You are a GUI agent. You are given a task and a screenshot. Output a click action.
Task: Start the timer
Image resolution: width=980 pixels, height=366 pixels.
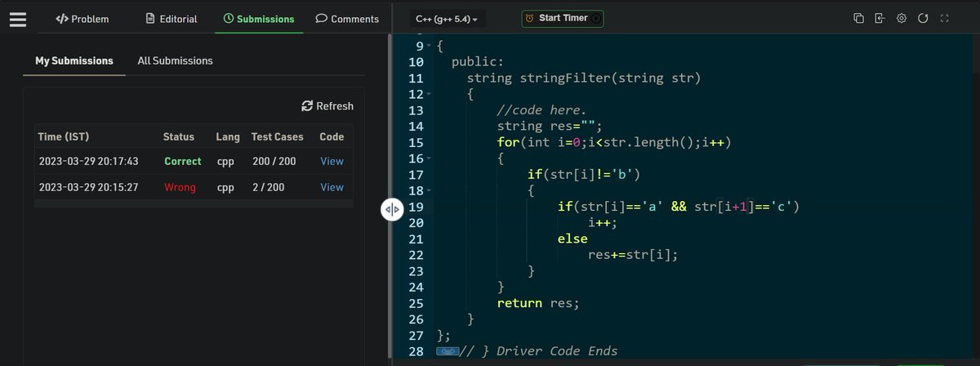[x=563, y=18]
